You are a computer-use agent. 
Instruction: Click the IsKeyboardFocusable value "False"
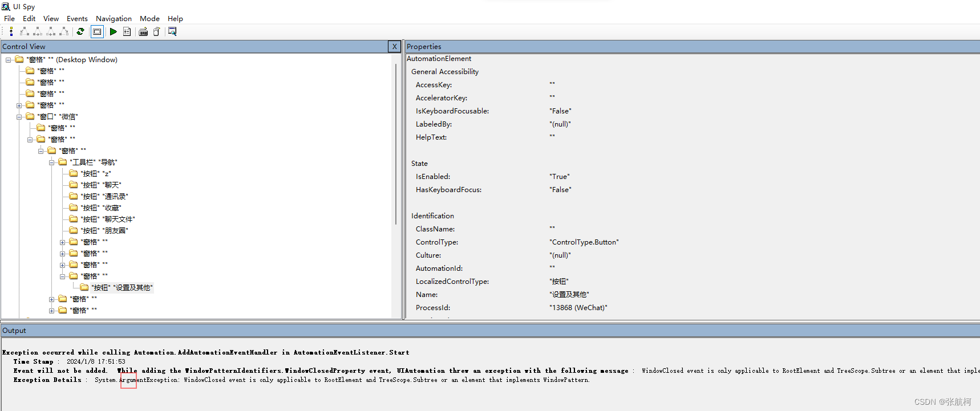tap(560, 111)
